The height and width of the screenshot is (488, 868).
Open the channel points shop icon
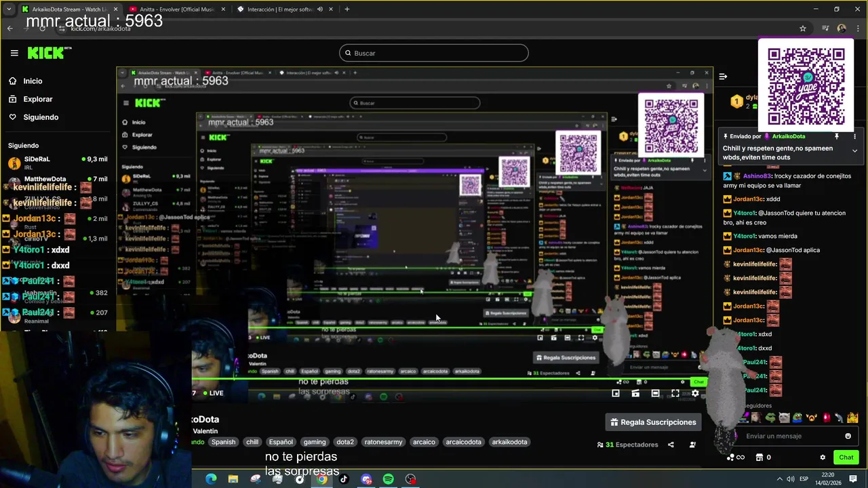pos(759,457)
